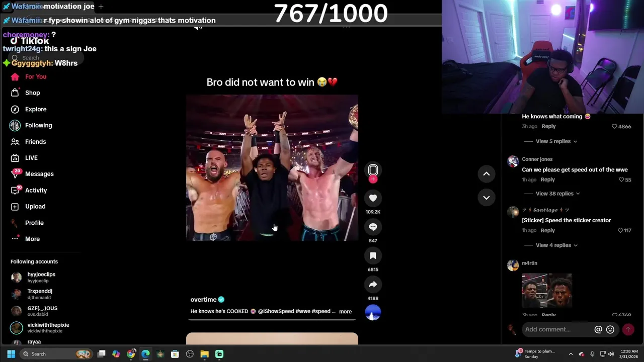Screen dimensions: 644x362
Task: Go to your Profile
Action: pyautogui.click(x=27, y=223)
